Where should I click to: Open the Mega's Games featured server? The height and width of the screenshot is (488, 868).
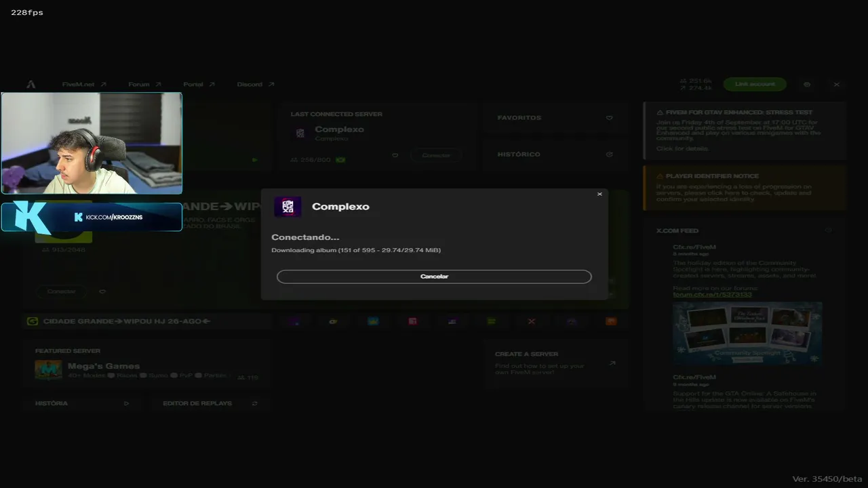click(146, 365)
